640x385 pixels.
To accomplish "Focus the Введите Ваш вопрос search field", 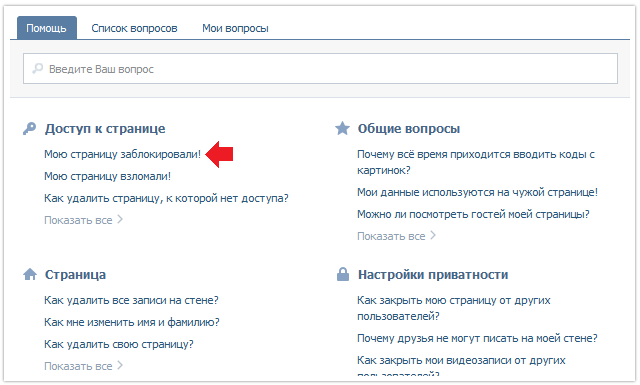I will pos(320,69).
